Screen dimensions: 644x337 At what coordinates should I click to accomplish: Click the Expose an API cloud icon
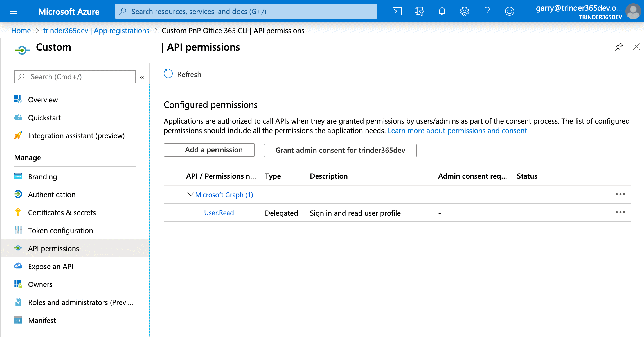(18, 266)
